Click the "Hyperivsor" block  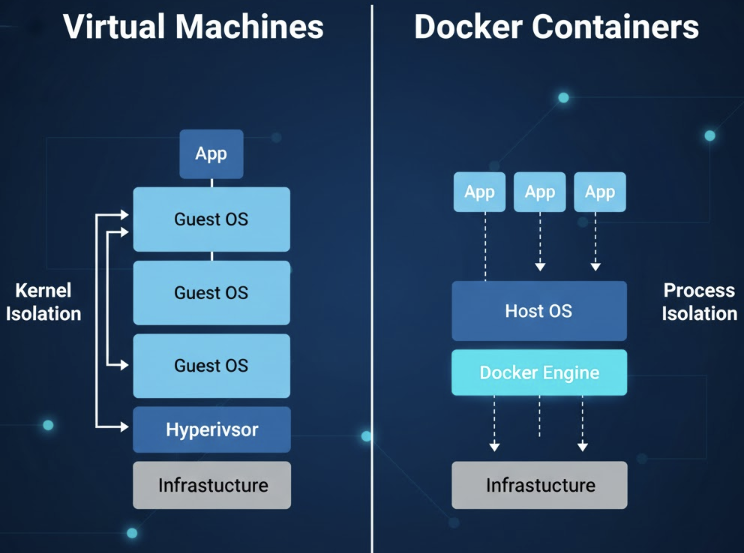click(x=212, y=430)
